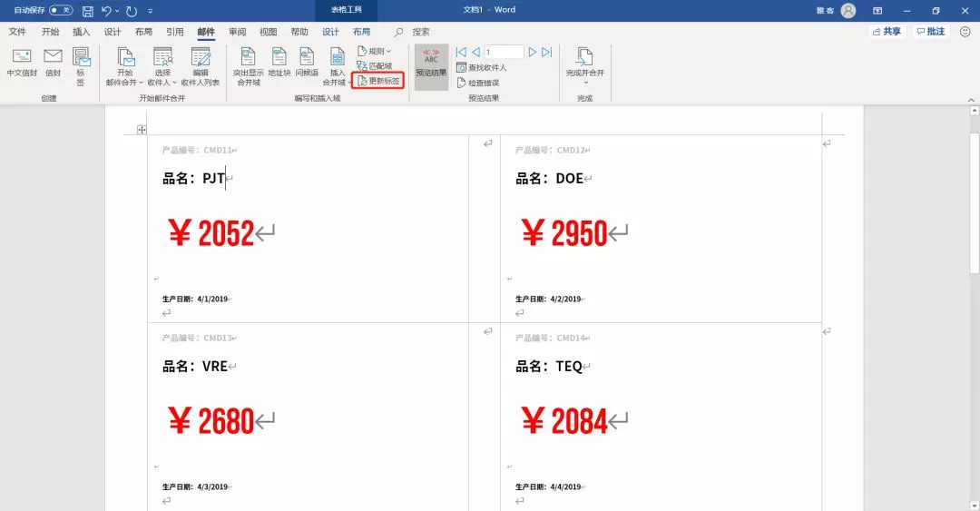Switch to the 视图 (View) tab
The width and height of the screenshot is (980, 511).
coord(268,32)
